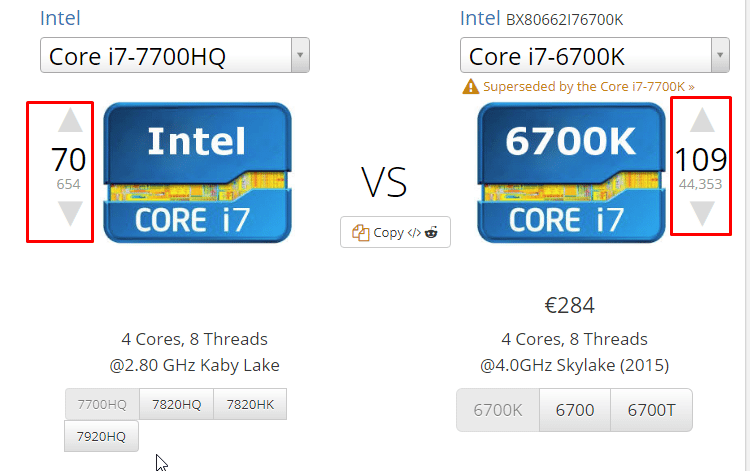The image size is (750, 471).
Task: Click the warning icon beside the superseded notice
Action: click(x=470, y=87)
